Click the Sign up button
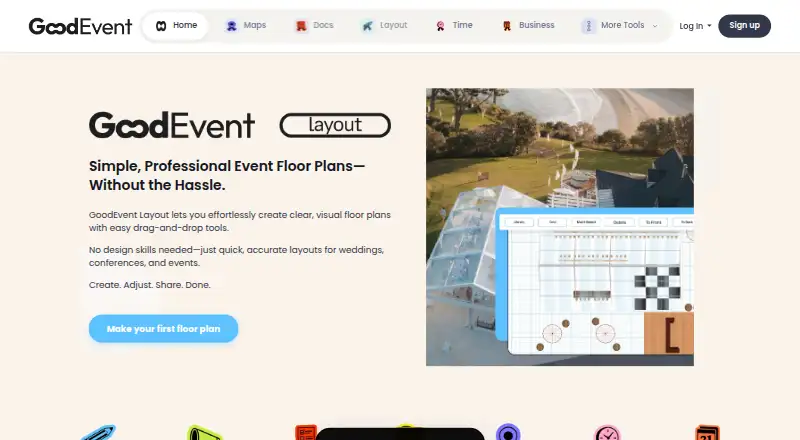800x440 pixels. [x=744, y=26]
